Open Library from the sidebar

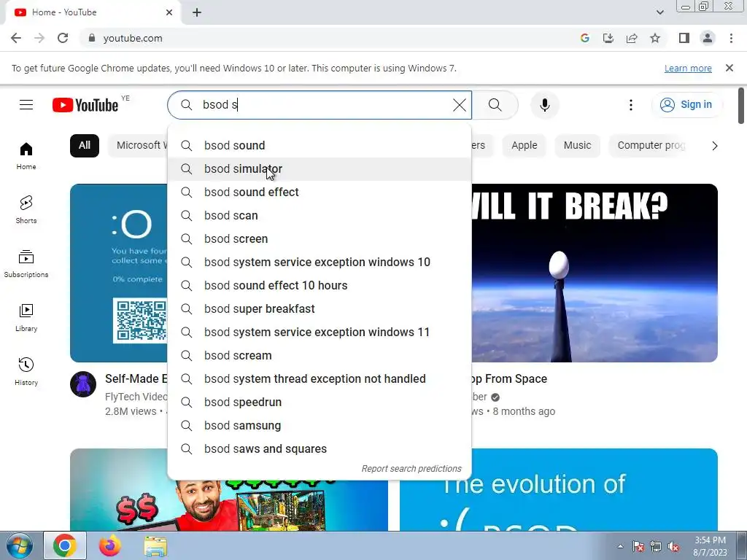[x=26, y=318]
